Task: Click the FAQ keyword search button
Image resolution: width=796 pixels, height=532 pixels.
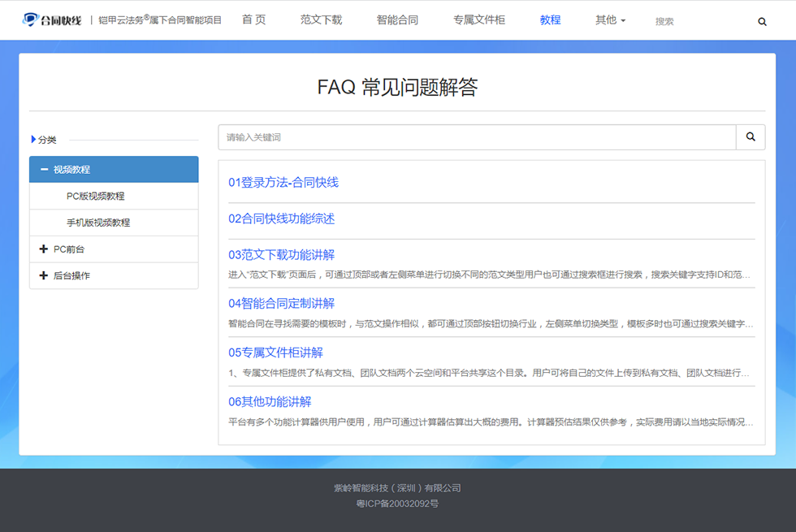Action: [x=751, y=137]
